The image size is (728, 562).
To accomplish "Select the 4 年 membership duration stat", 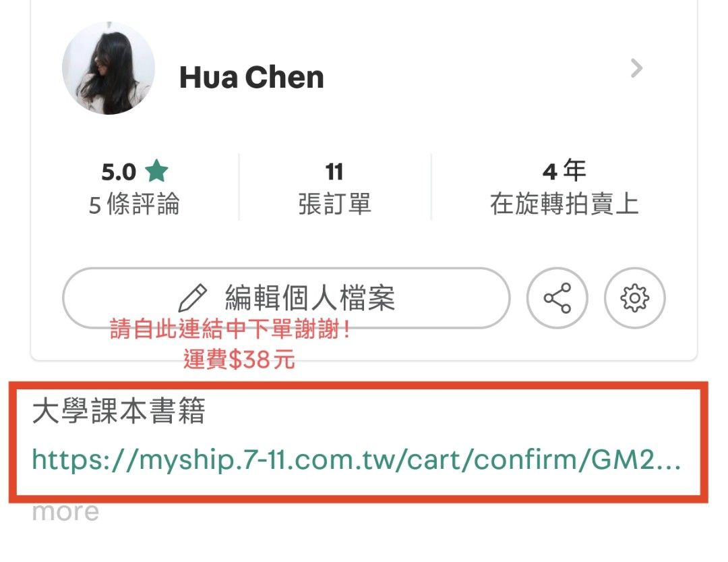I will point(564,170).
